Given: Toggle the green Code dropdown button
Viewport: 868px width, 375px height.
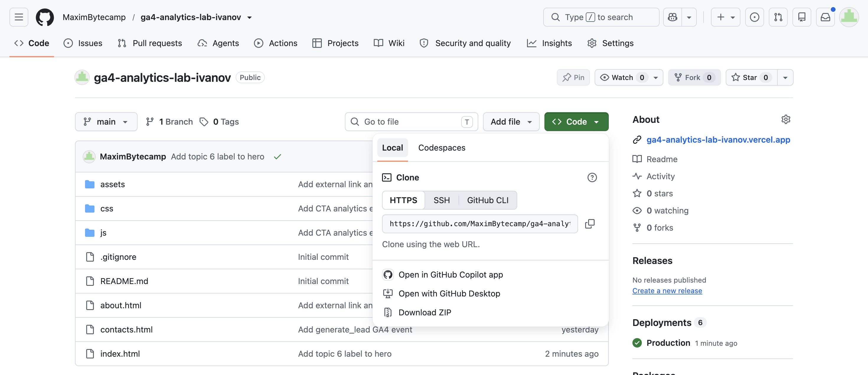Looking at the screenshot, I should pyautogui.click(x=576, y=122).
